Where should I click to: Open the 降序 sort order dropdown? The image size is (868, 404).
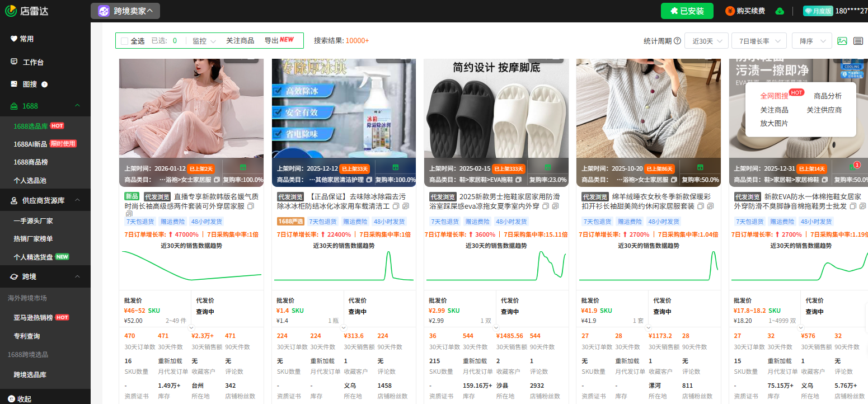click(811, 40)
